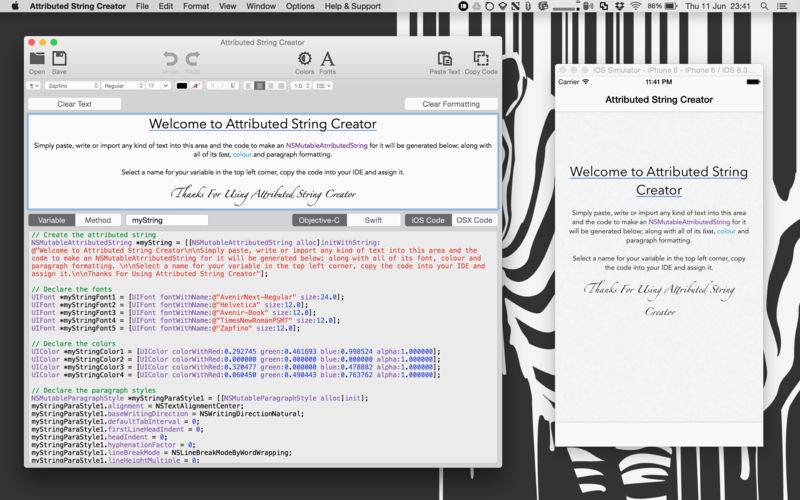Align the text to the right
The image size is (800, 500).
coord(270,86)
